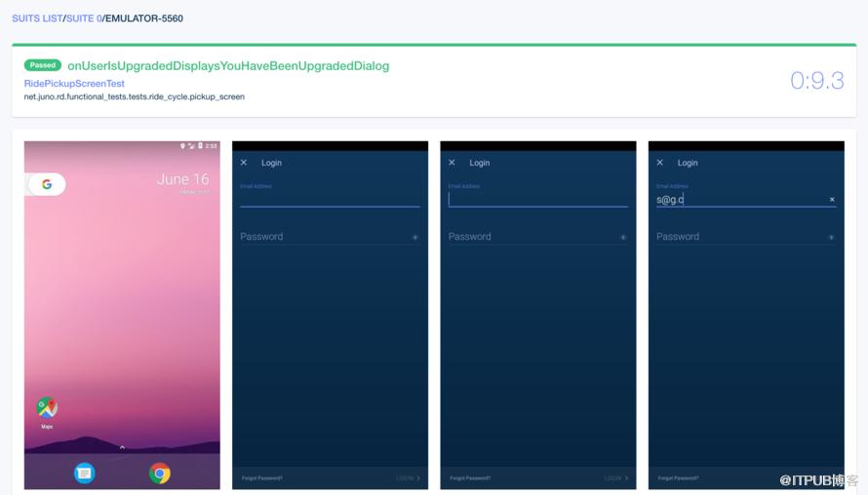Click the Password field in fourth screenshot
The image size is (868, 495).
(746, 237)
